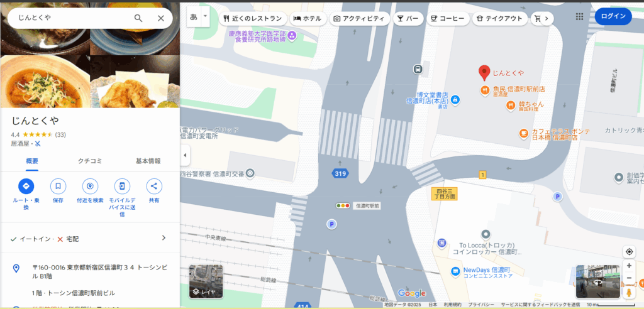Click モバイルデバイスに送信 send to phone icon
The image size is (644, 309).
click(x=123, y=187)
